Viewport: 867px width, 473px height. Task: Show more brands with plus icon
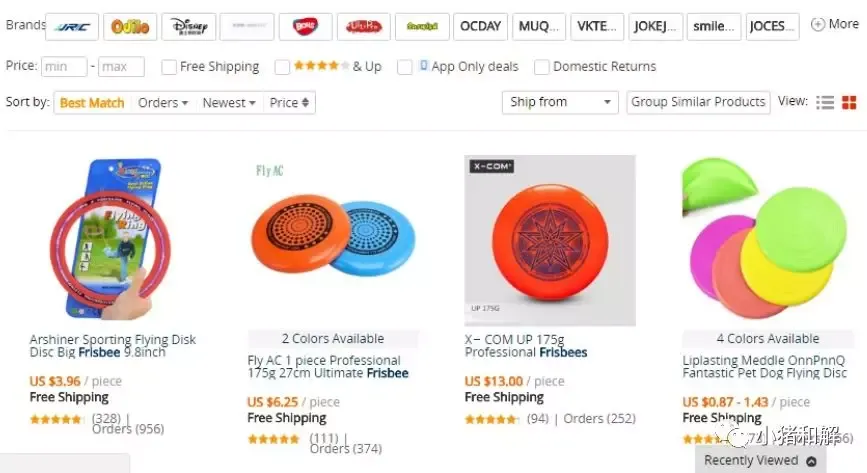click(x=834, y=24)
